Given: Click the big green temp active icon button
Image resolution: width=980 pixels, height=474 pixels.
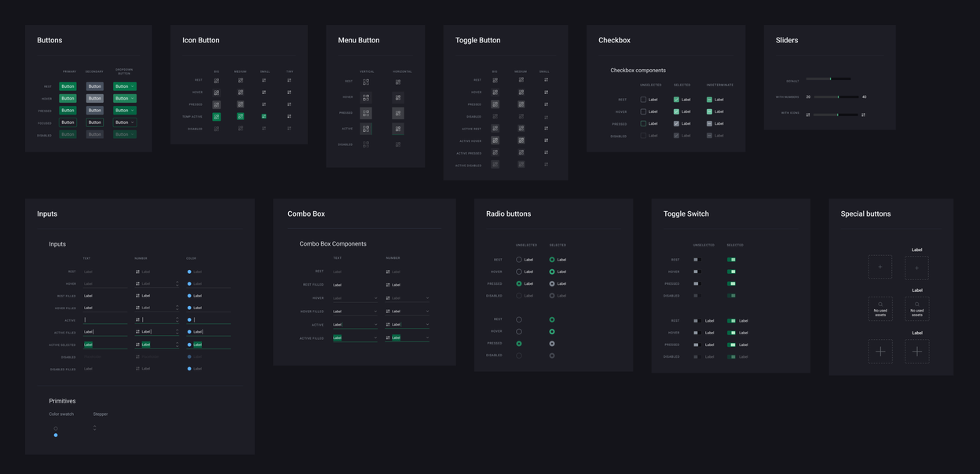Looking at the screenshot, I should (217, 116).
